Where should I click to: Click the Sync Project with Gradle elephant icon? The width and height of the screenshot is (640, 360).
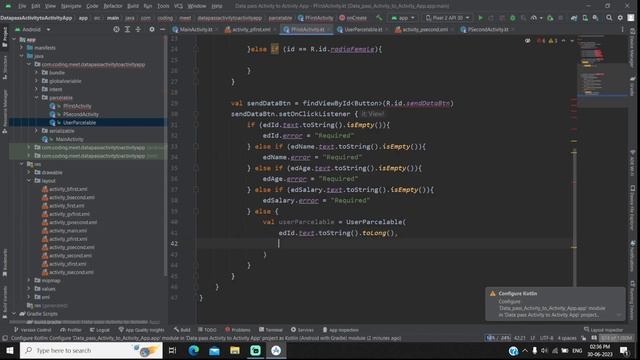(574, 18)
